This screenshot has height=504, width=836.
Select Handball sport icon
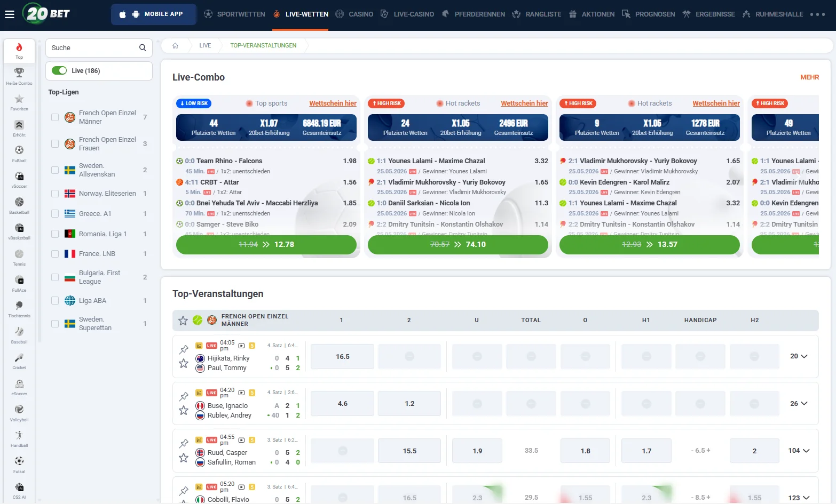coord(19,439)
